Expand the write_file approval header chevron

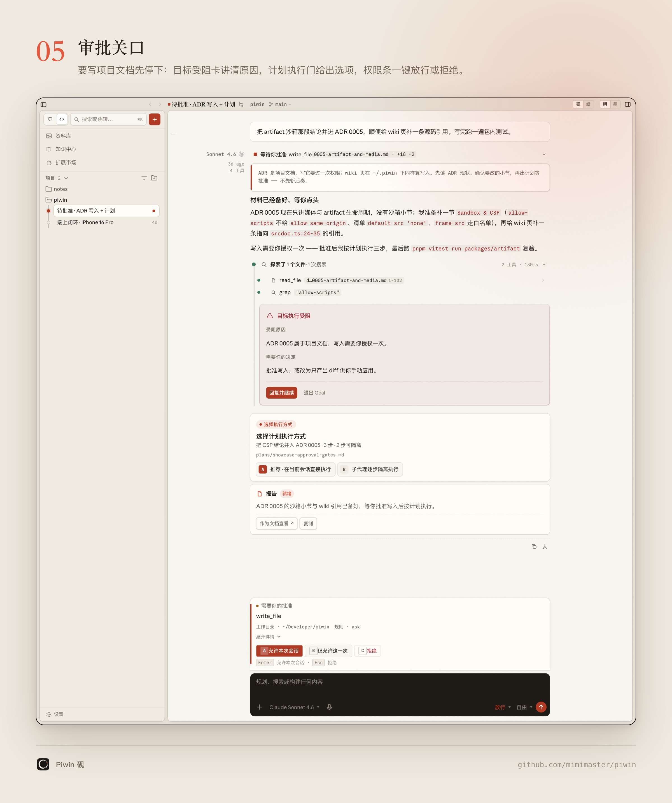tap(544, 154)
